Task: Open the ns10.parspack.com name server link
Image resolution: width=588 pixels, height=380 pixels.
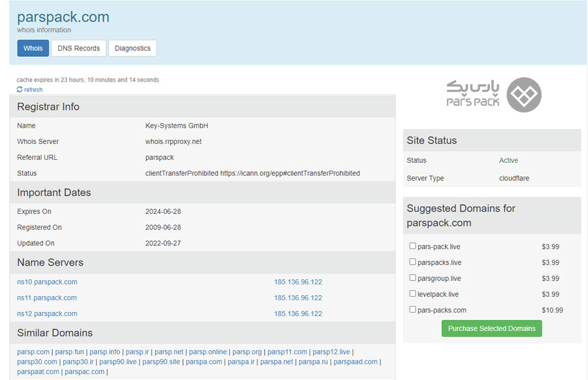Action: coord(47,282)
